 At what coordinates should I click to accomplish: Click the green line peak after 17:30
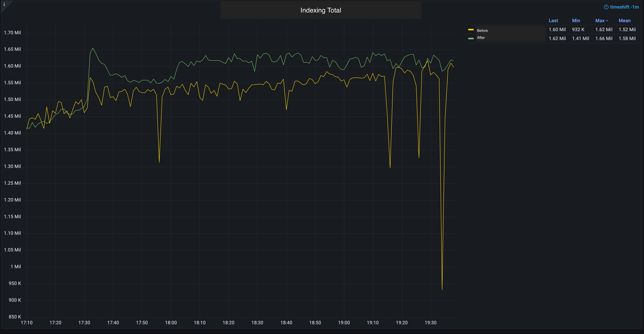93,48
